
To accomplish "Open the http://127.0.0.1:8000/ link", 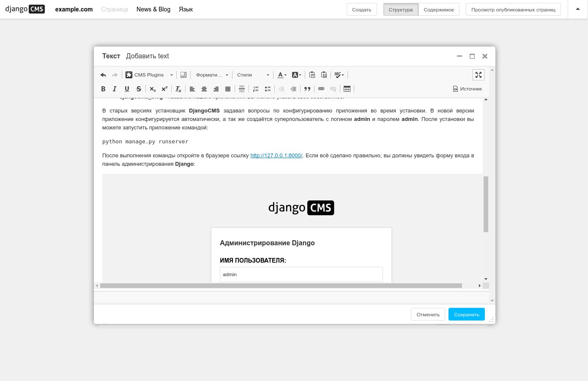I will (x=276, y=156).
